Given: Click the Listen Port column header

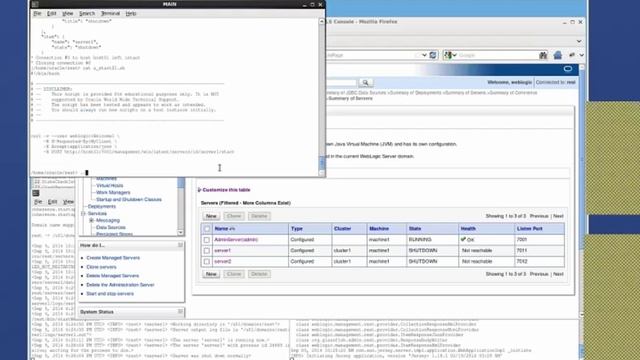Looking at the screenshot, I should [529, 229].
